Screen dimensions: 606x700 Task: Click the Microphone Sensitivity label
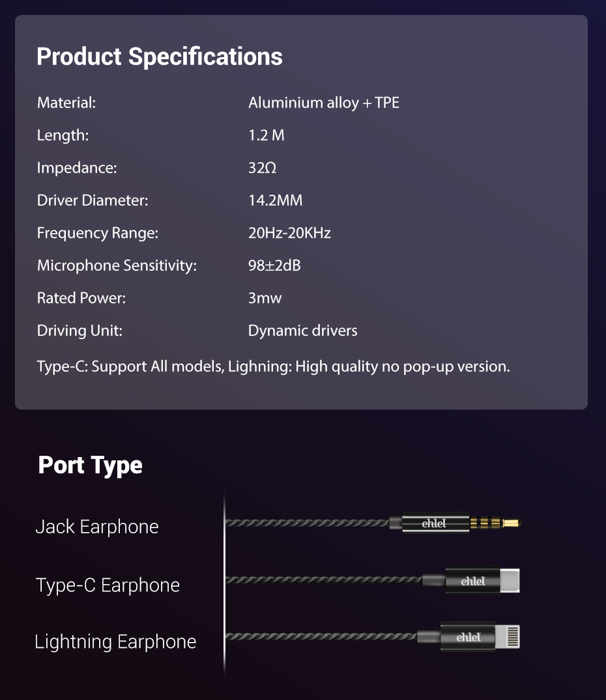click(117, 266)
